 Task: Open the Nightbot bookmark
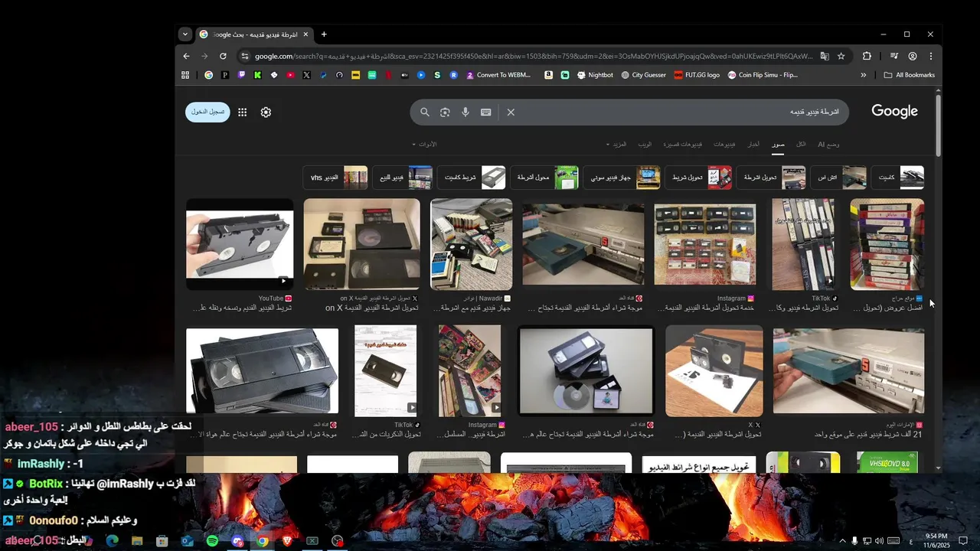[595, 75]
